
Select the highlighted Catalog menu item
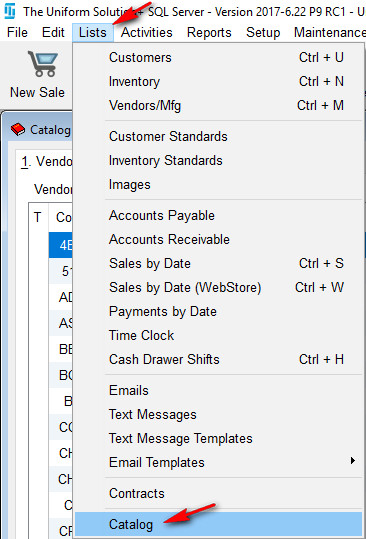click(x=218, y=525)
